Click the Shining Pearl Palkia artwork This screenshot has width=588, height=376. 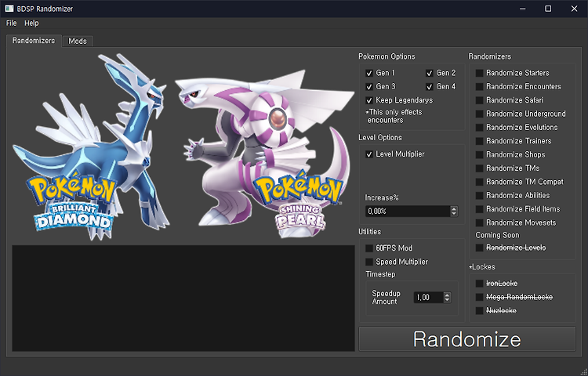pyautogui.click(x=264, y=154)
